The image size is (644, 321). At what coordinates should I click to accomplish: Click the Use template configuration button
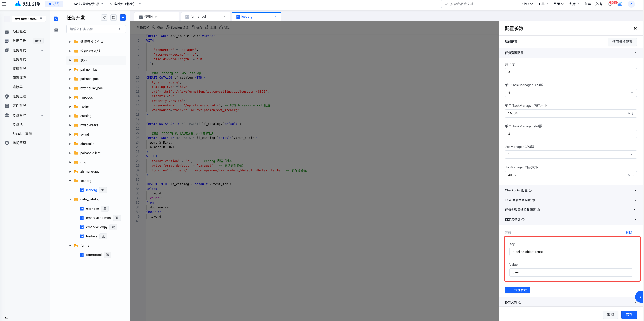(x=622, y=42)
